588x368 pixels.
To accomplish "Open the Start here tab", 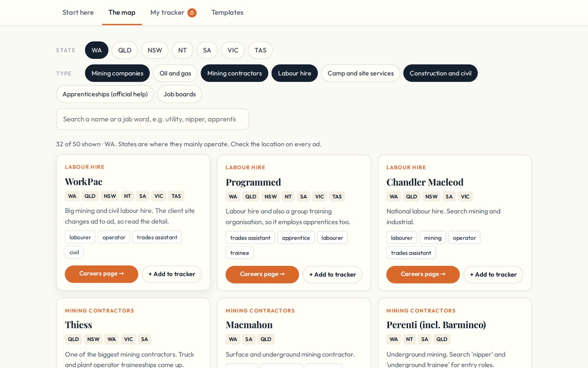I will coord(78,12).
